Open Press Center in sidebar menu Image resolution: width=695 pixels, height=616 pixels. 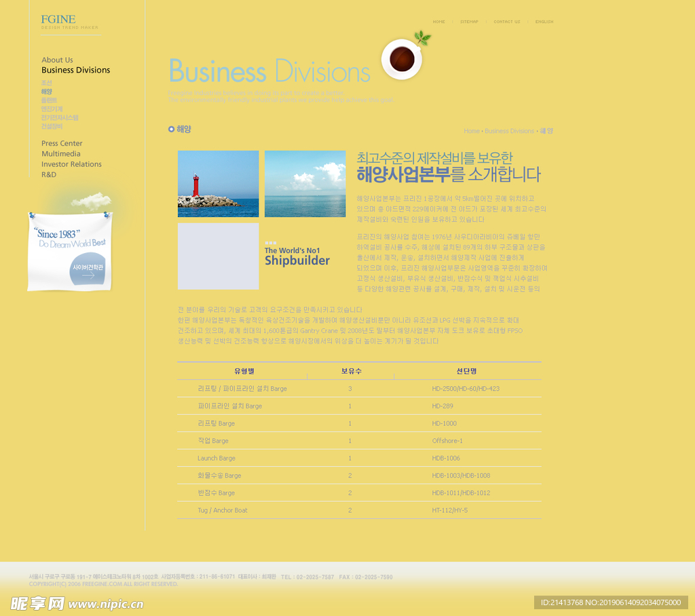[x=62, y=143]
